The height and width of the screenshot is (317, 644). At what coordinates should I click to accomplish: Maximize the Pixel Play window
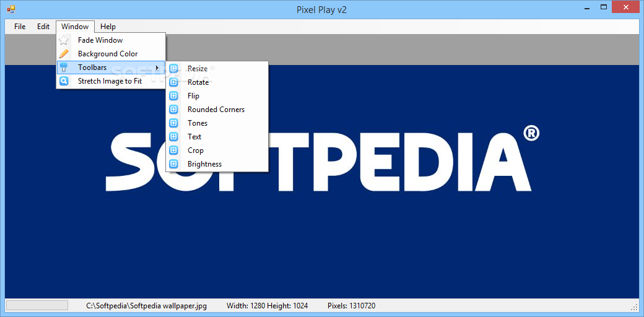603,7
